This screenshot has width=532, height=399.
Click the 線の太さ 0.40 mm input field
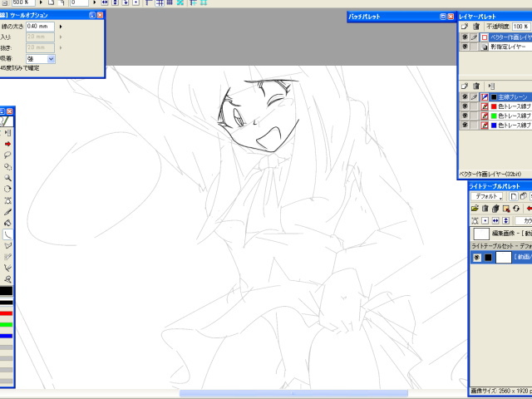coord(40,27)
